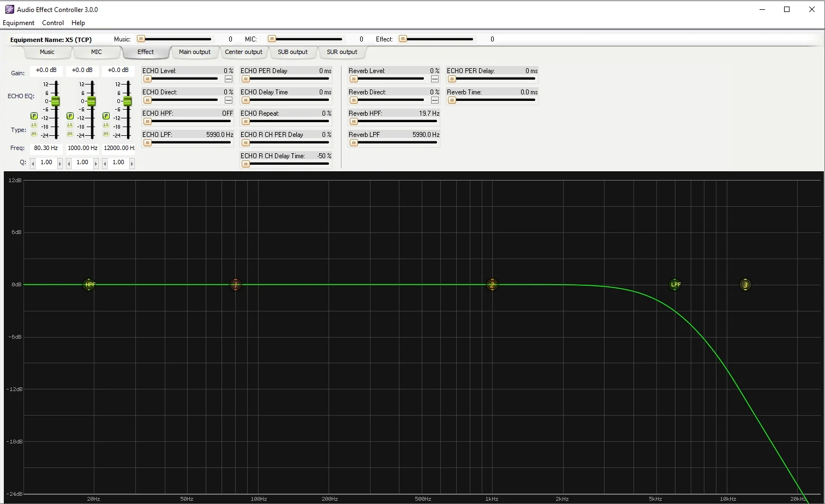
Task: Select high shelf HS for the 12000.00 Hz band
Action: [106, 134]
